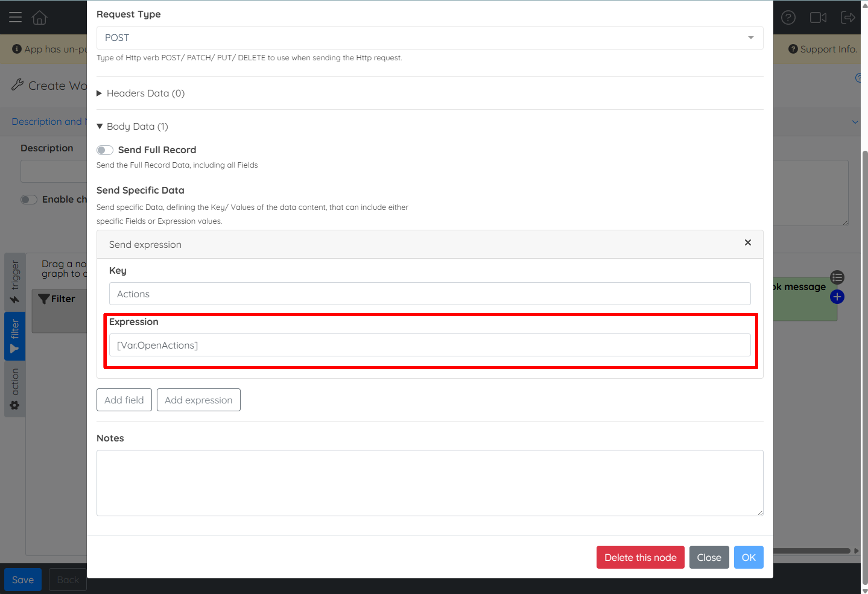The image size is (868, 594).
Task: Toggle the Enable switch under Description
Action: tap(29, 199)
